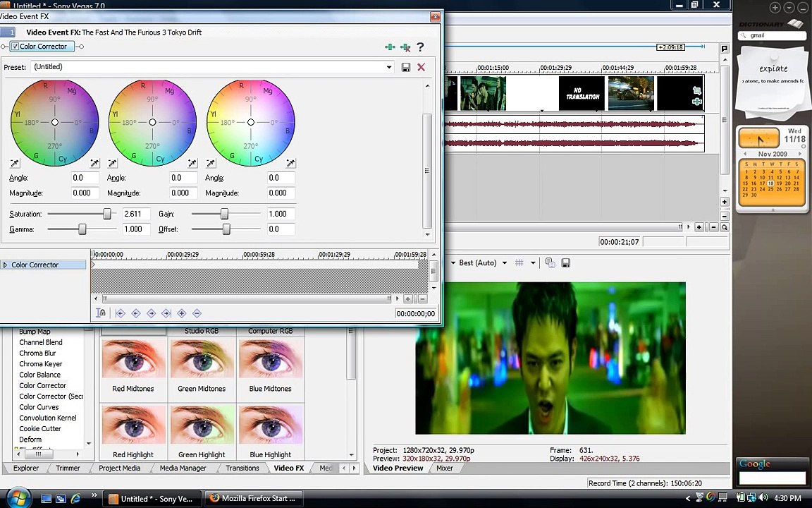Switch to the Trimmer tab

68,468
